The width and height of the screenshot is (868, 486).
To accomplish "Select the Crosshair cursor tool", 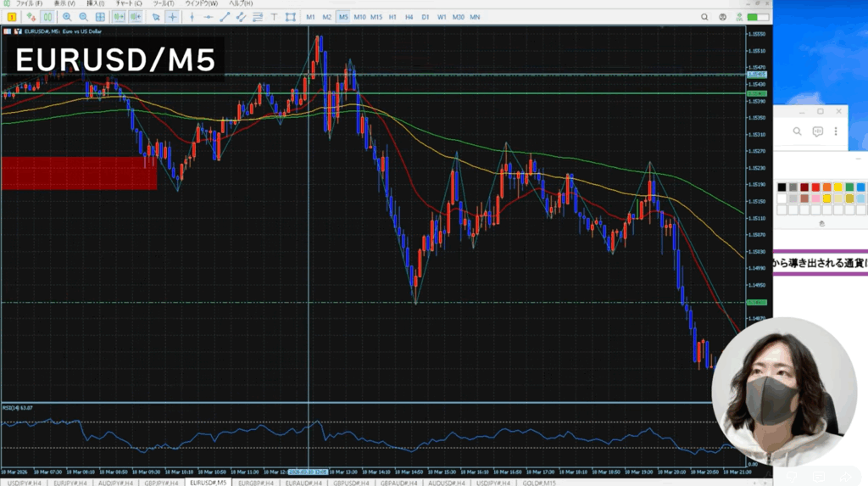I will [x=173, y=17].
